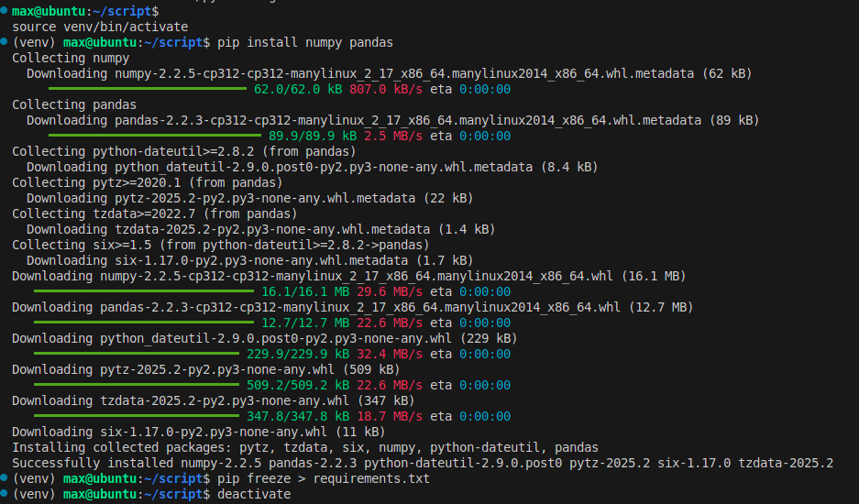Click the pandas 12.7 MB wheel progress bar
The width and height of the screenshot is (859, 504).
[x=143, y=323]
